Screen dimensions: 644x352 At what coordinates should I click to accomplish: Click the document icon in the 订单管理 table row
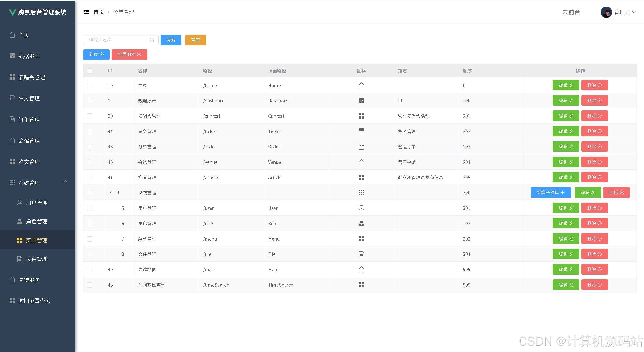361,147
